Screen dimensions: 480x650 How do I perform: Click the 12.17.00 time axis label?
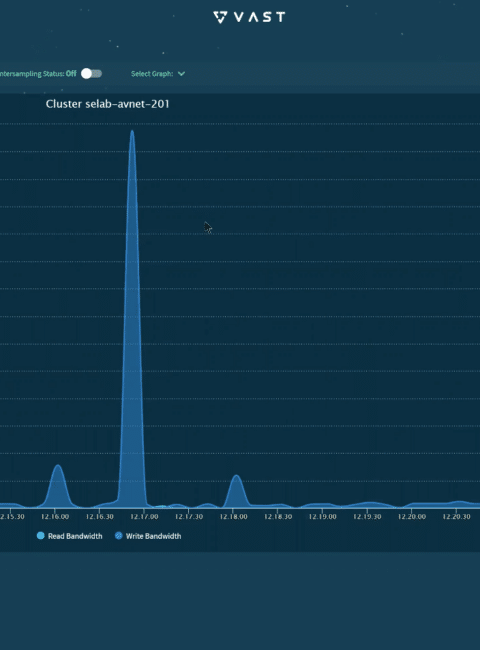[x=144, y=517]
